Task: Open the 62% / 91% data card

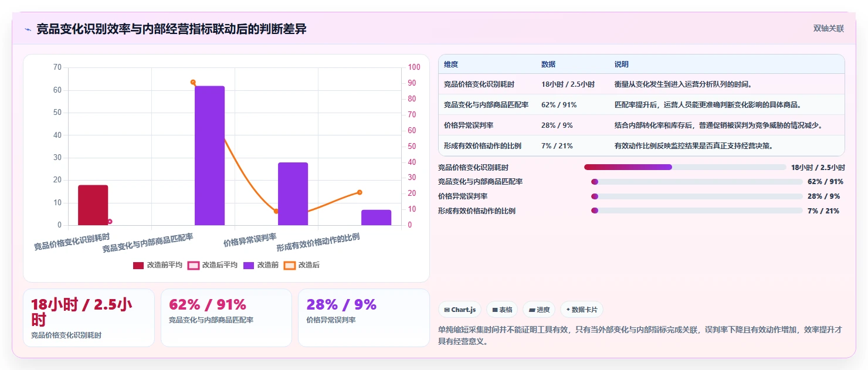Action: pyautogui.click(x=226, y=318)
